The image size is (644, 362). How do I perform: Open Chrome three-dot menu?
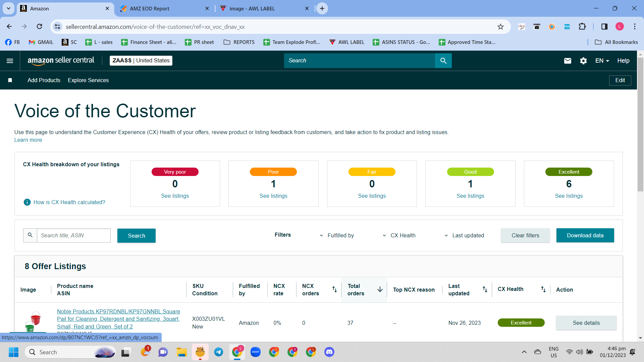tap(635, 26)
